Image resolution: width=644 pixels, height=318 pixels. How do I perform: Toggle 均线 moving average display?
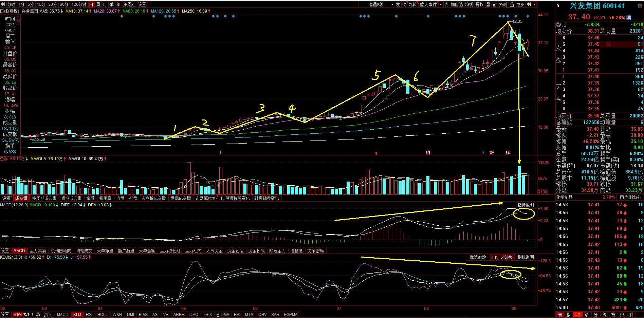469,4
